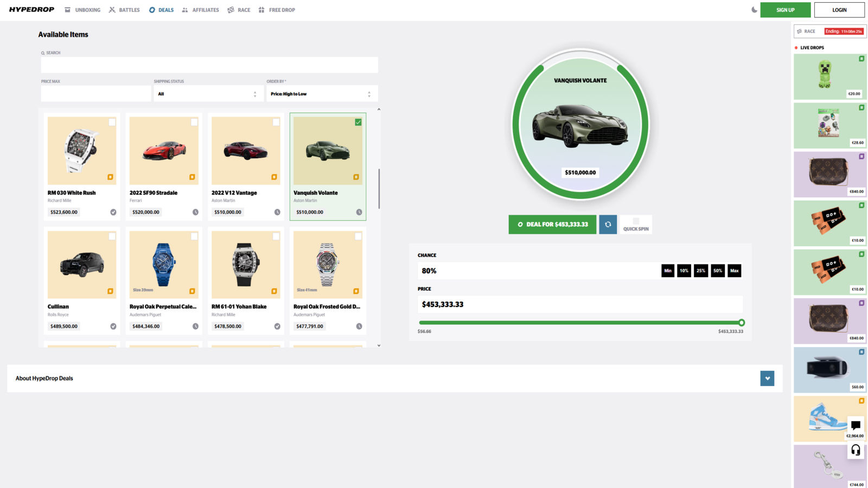Click shipping status icon on RM 030 White Rush
868x488 pixels.
113,212
